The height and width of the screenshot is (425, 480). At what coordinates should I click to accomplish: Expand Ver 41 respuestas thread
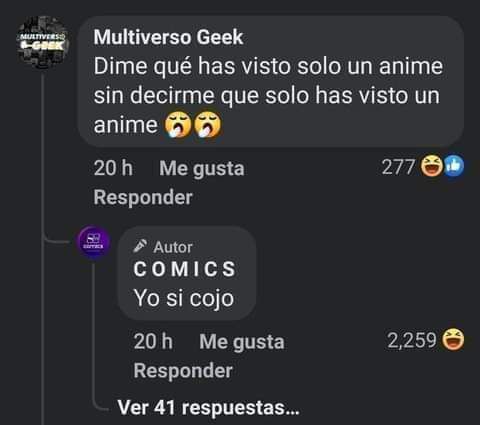coord(208,407)
